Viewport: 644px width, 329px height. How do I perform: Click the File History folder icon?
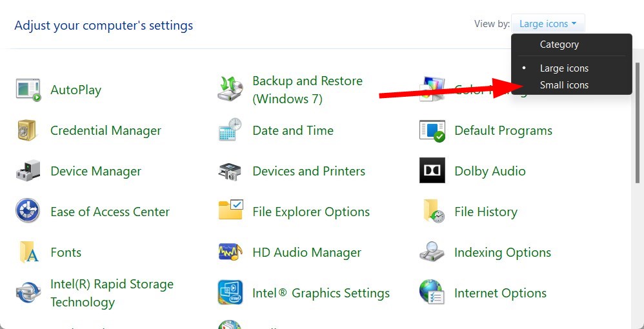click(433, 211)
